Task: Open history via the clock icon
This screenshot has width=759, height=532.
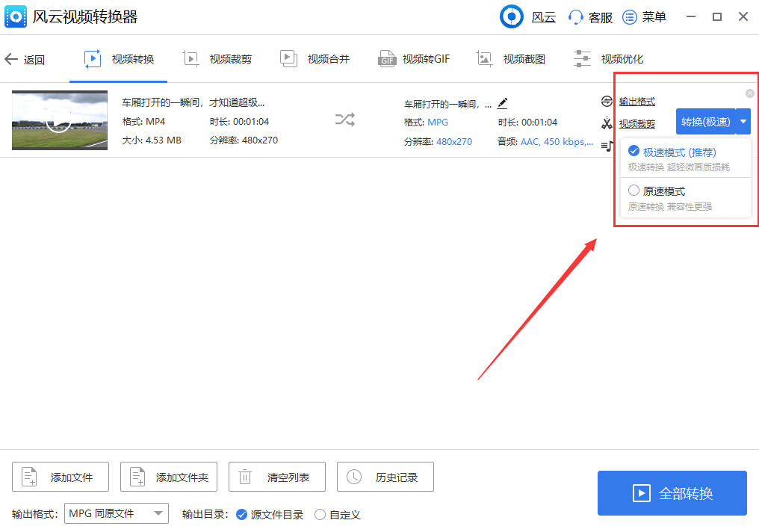Action: [385, 476]
